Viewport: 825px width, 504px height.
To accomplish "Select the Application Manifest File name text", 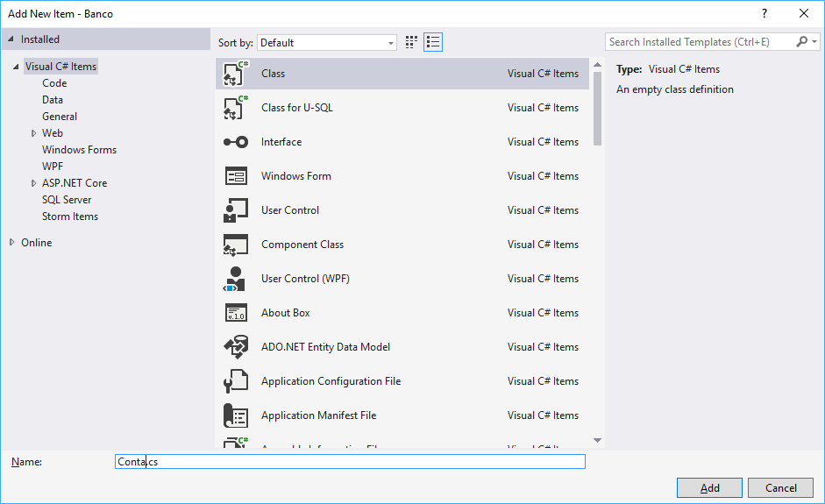I will coord(319,415).
